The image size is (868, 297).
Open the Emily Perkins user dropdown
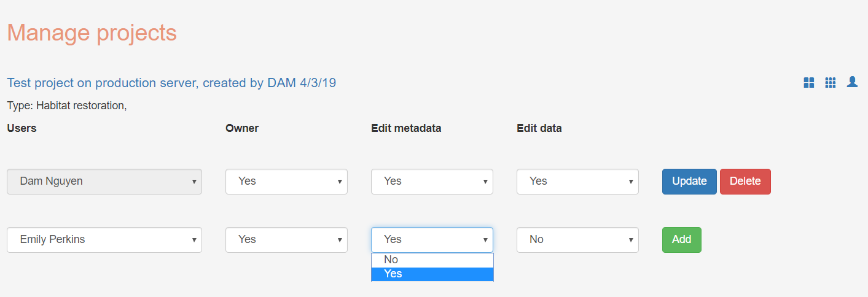coord(104,240)
